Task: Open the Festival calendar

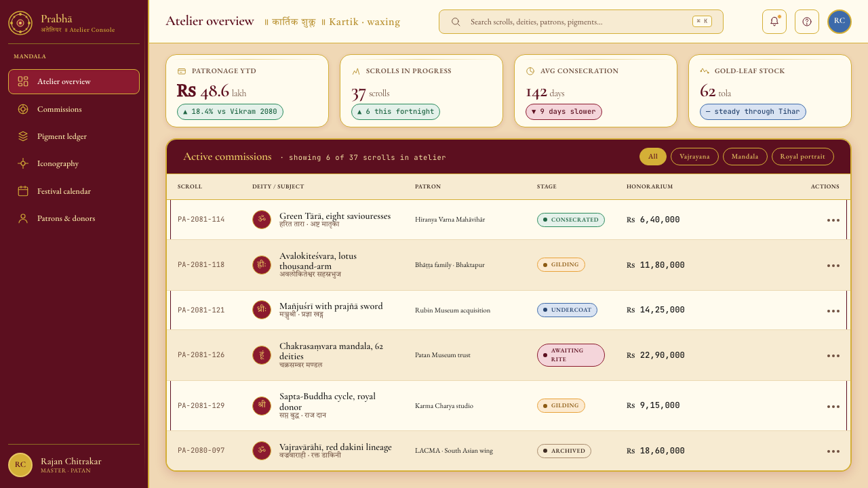Action: (x=74, y=191)
